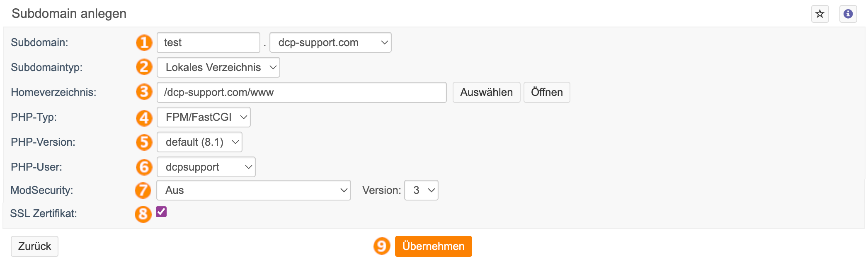The height and width of the screenshot is (269, 868).
Task: Click orange step marker 9
Action: (x=382, y=246)
